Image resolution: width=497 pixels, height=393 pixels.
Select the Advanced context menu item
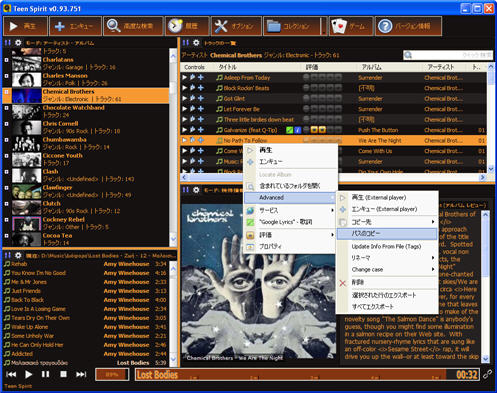[x=290, y=198]
